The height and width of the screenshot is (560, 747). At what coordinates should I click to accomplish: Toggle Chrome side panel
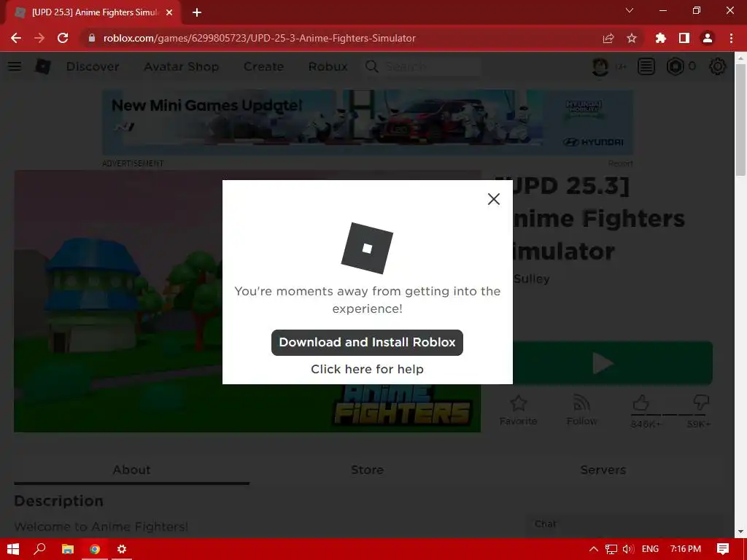(x=684, y=38)
